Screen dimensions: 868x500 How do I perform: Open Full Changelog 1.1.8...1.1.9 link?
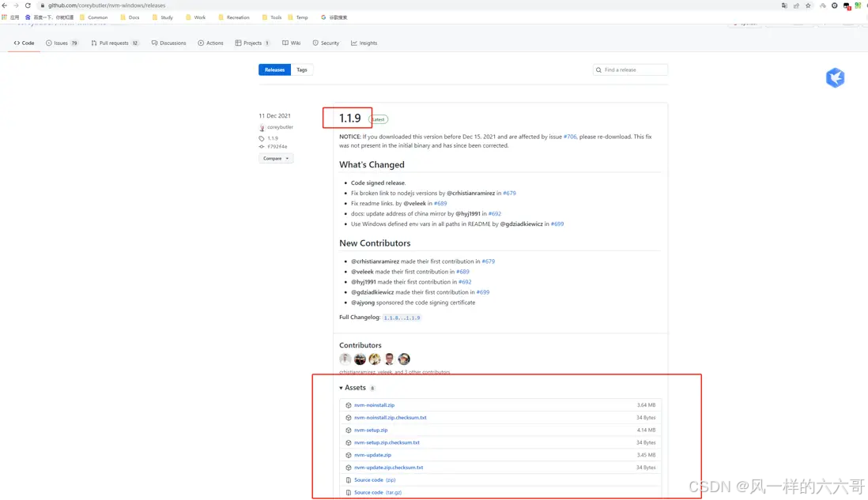(x=402, y=318)
